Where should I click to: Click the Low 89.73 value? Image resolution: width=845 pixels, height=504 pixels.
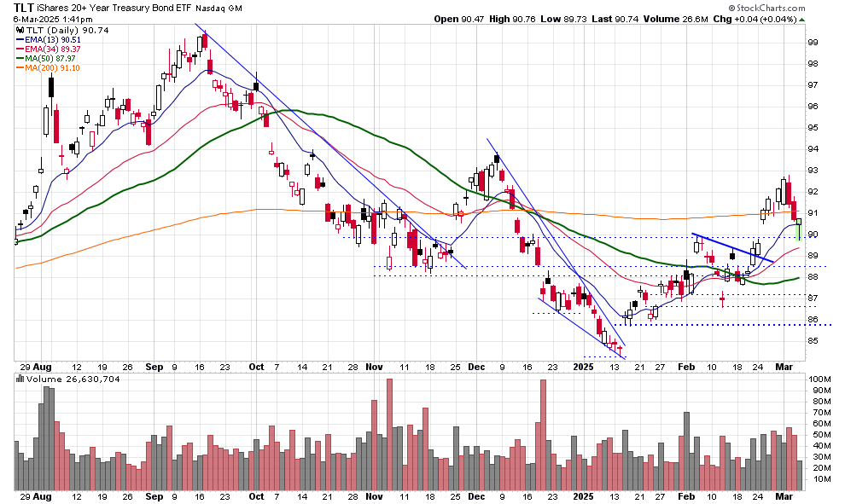563,19
